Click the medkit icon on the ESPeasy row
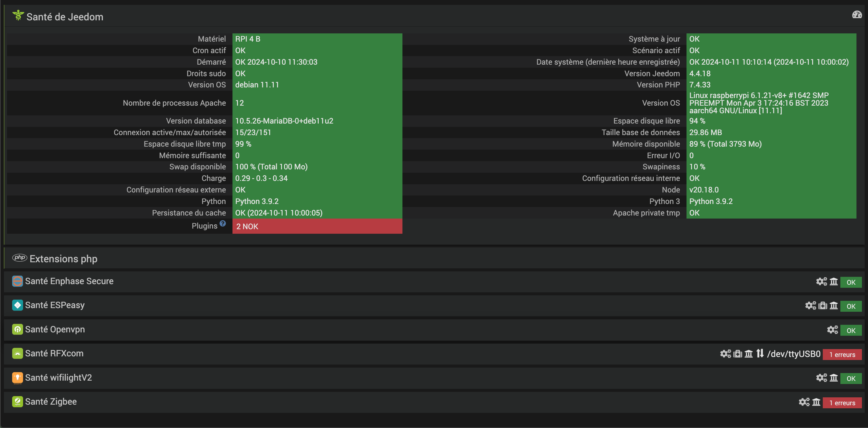This screenshot has width=868, height=428. [822, 306]
